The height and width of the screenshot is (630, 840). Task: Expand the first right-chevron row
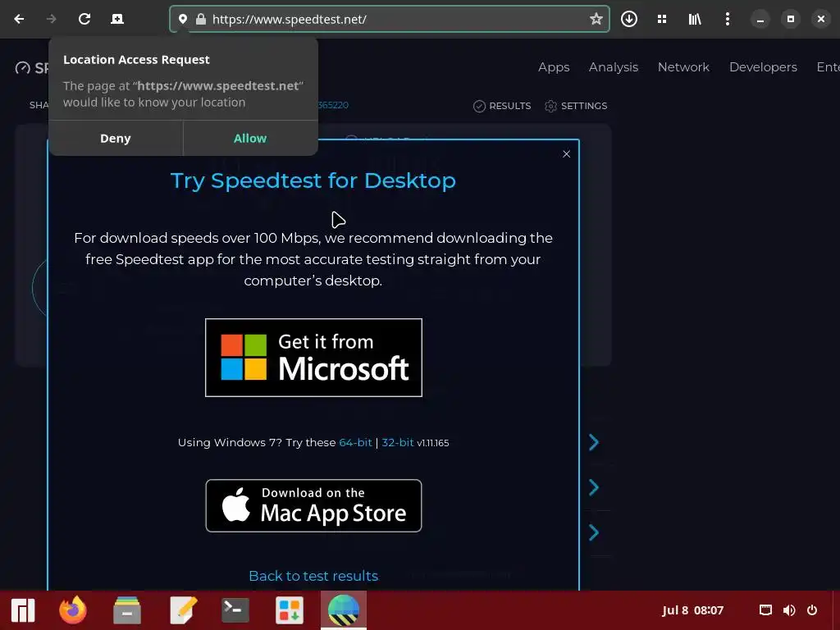tap(594, 442)
